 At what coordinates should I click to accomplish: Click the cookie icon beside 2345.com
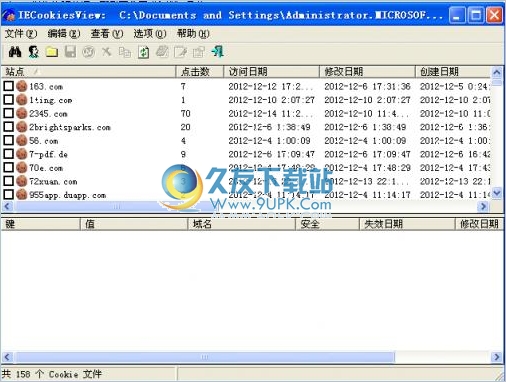coord(21,113)
